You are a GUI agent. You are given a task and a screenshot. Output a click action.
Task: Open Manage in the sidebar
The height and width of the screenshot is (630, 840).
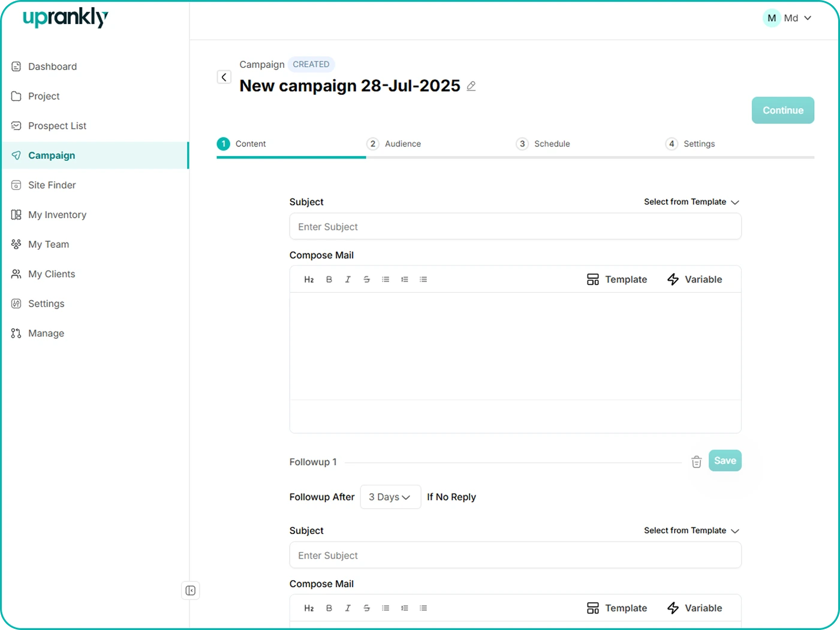tap(95, 333)
